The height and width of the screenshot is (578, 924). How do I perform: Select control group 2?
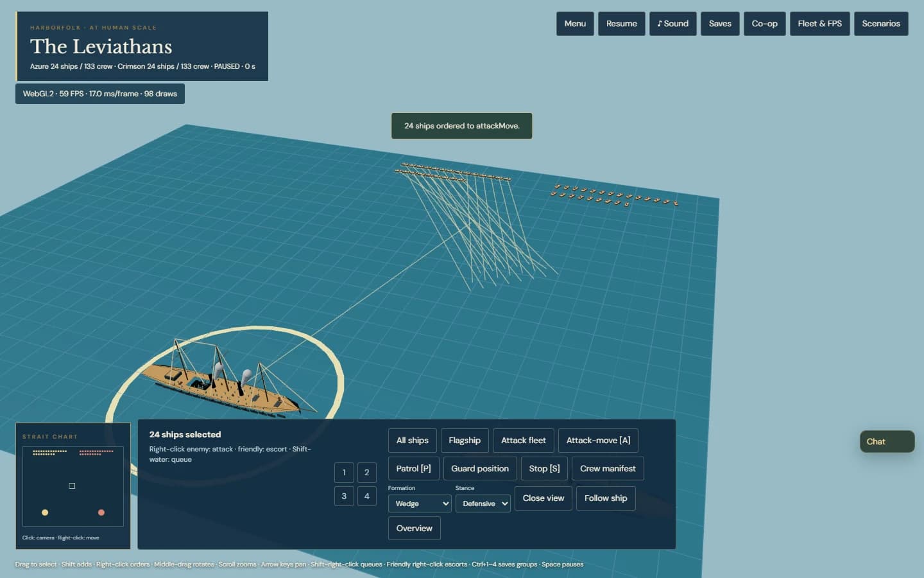coord(367,473)
